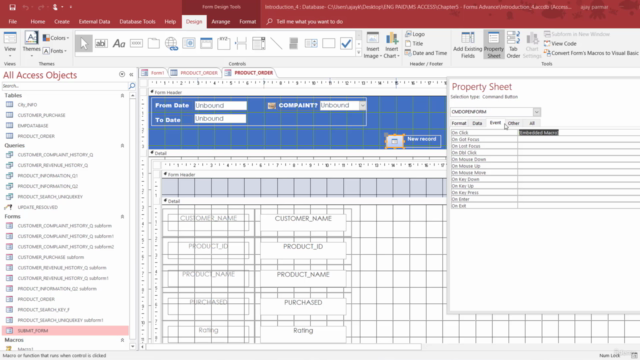Toggle the Property Sheet button
This screenshot has width=640, height=360.
click(494, 45)
